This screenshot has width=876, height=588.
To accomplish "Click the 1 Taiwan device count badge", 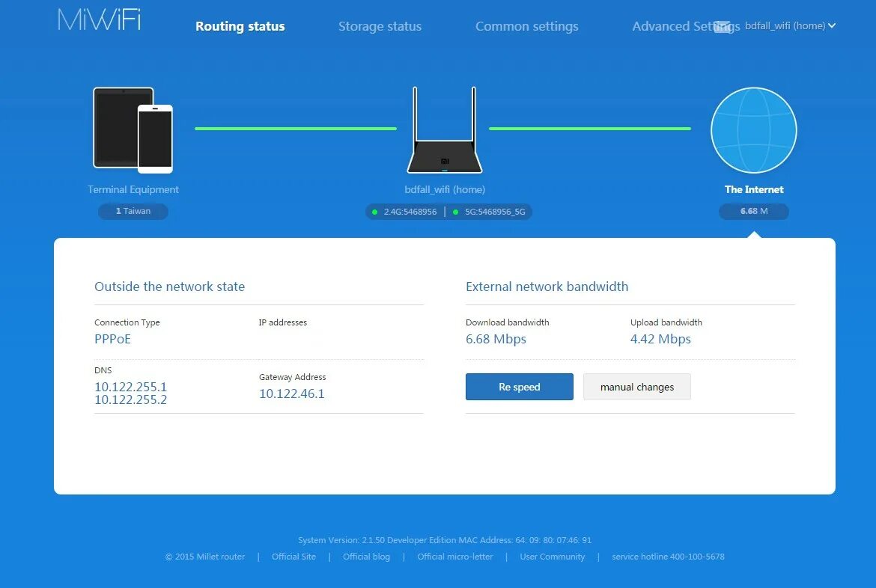I will click(x=133, y=211).
